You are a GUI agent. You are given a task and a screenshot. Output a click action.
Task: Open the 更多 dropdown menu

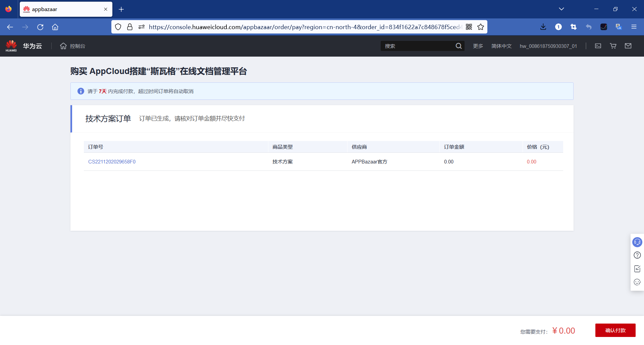[478, 46]
